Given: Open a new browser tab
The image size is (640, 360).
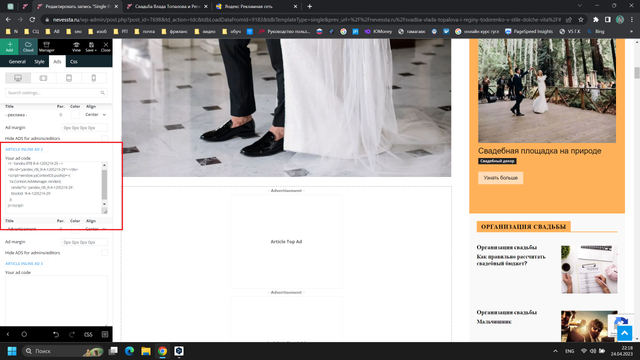Looking at the screenshot, I should 309,6.
